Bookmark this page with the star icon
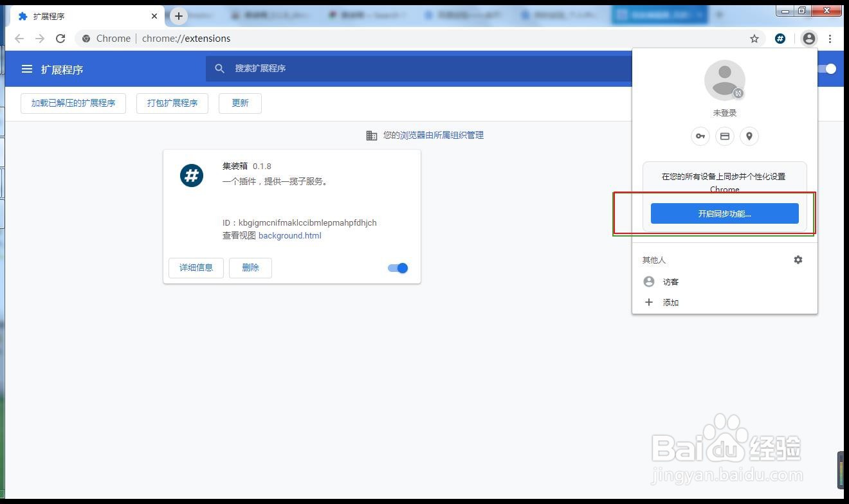The image size is (849, 504). [754, 39]
